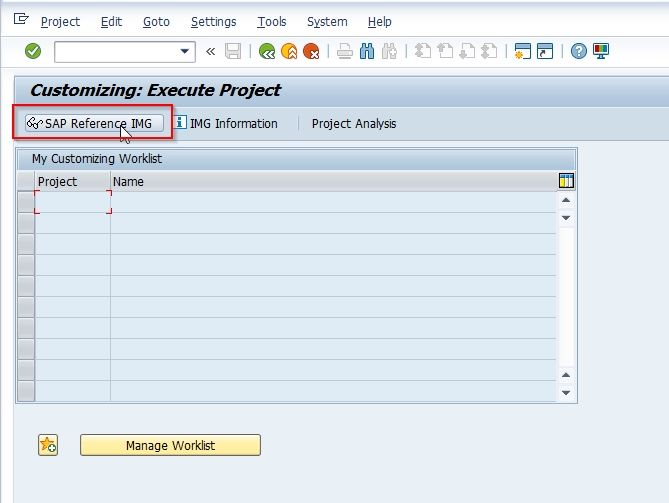Click the Find binoculars icon
Viewport: 669px width, 503px height.
tap(367, 52)
